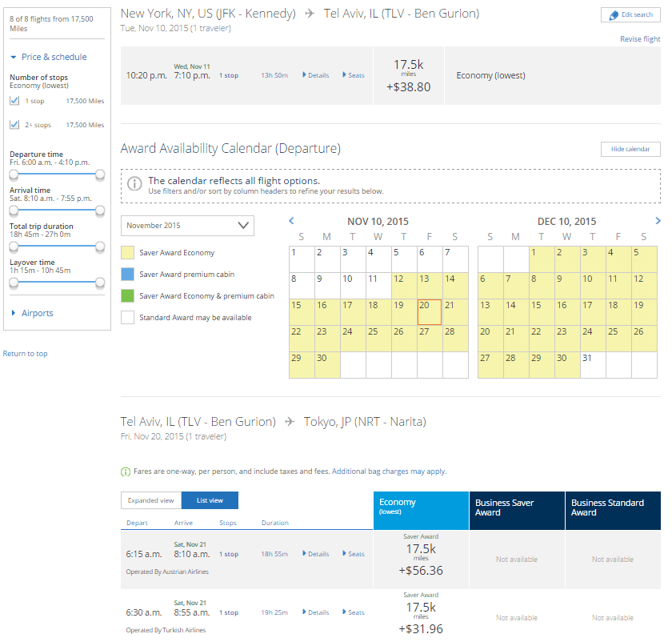Expand Seats for the 10:20 p.m. JFK flight

click(354, 75)
